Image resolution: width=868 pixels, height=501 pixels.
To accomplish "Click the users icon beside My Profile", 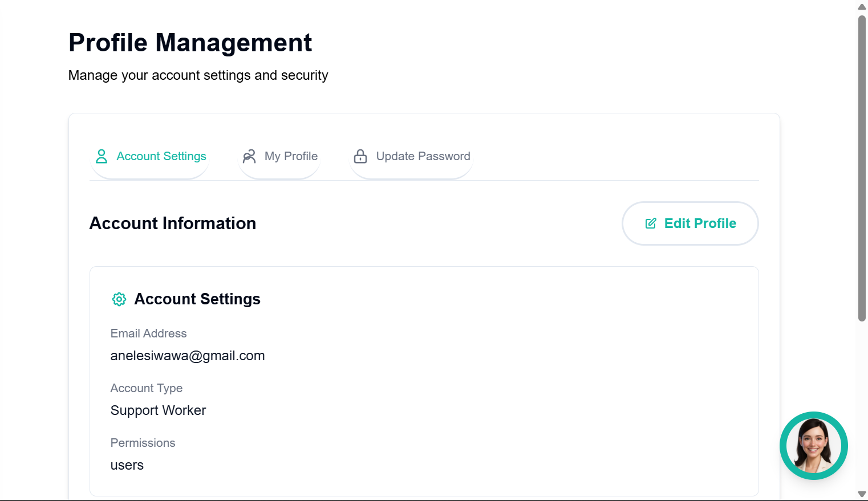I will pos(249,156).
